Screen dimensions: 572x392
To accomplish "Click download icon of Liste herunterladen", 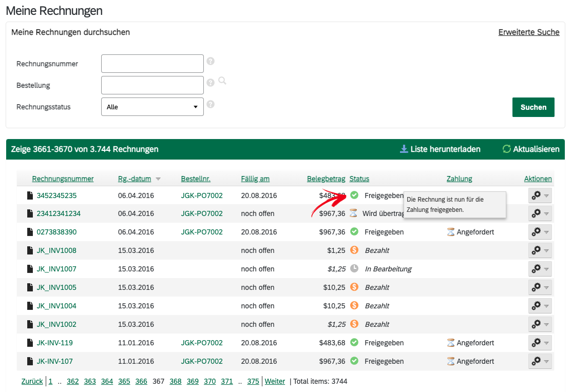I will coord(404,149).
